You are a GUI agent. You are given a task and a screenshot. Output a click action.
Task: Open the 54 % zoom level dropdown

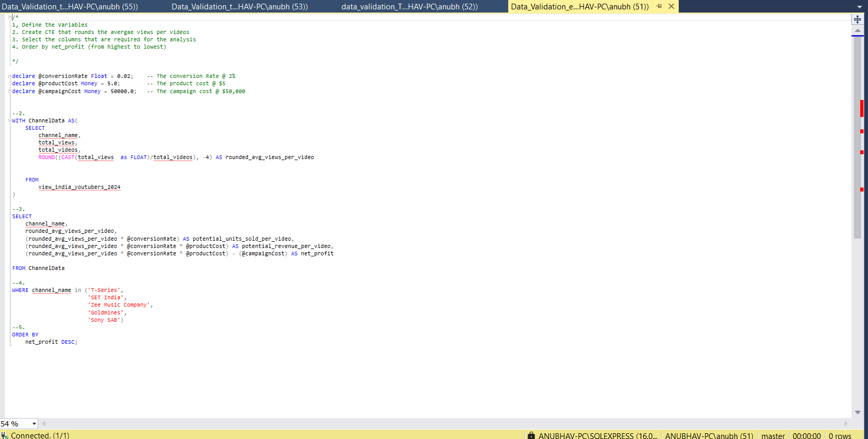(x=35, y=424)
